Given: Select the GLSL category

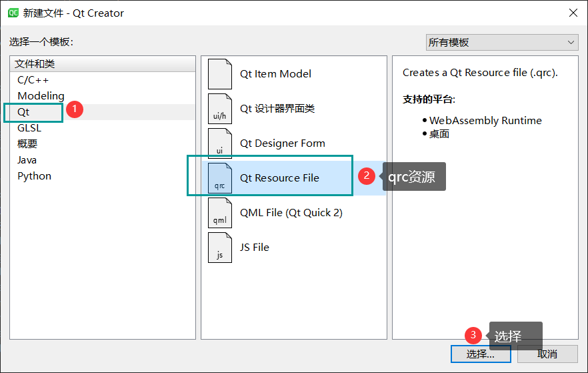Looking at the screenshot, I should click(x=103, y=128).
